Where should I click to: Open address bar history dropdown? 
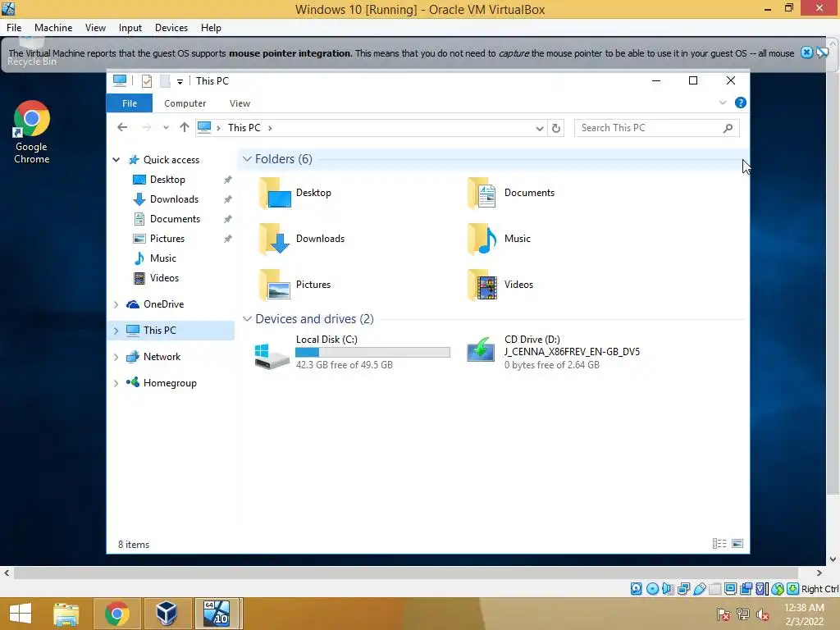click(x=540, y=128)
